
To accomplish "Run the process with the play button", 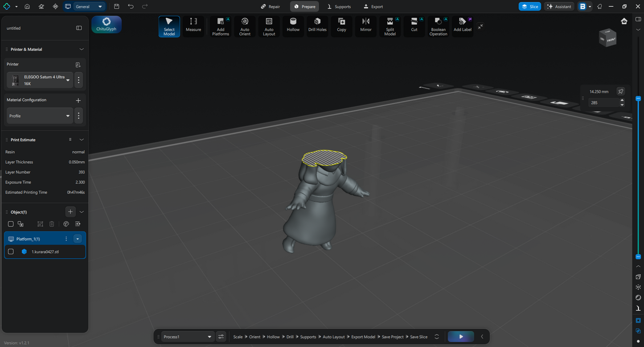I will pyautogui.click(x=461, y=337).
